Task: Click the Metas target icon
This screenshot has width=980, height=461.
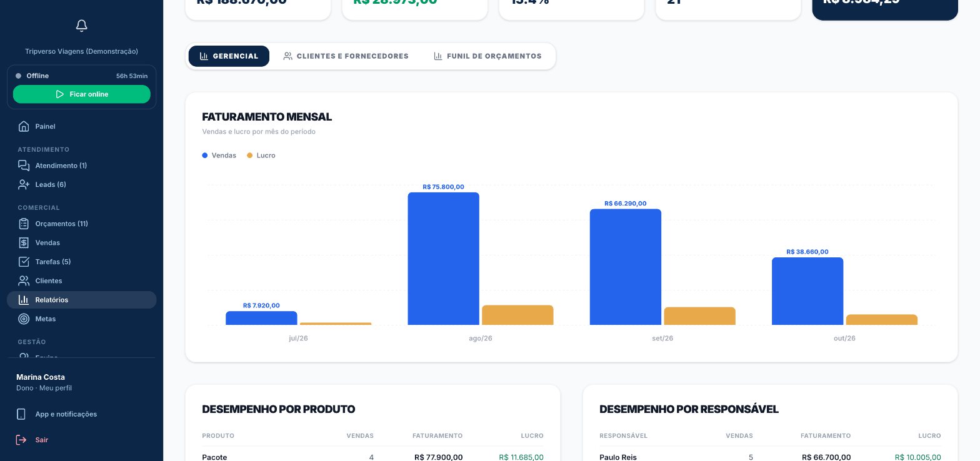Action: click(24, 319)
